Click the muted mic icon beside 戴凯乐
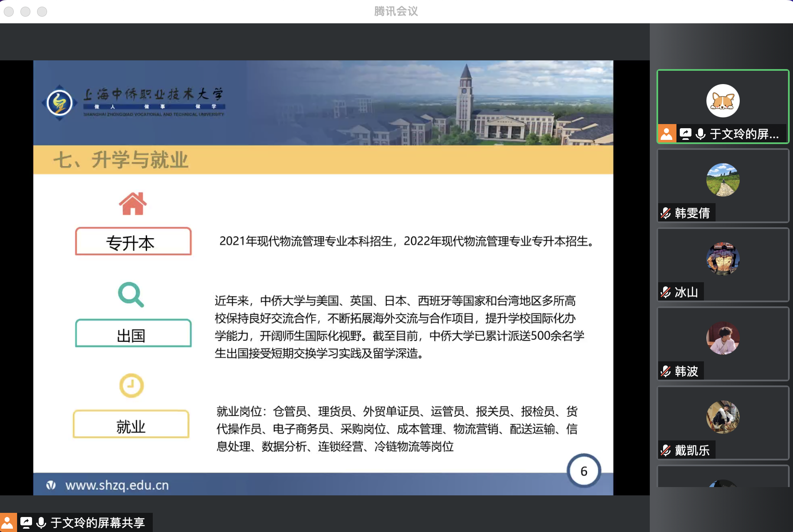Image resolution: width=793 pixels, height=532 pixels. [x=666, y=450]
